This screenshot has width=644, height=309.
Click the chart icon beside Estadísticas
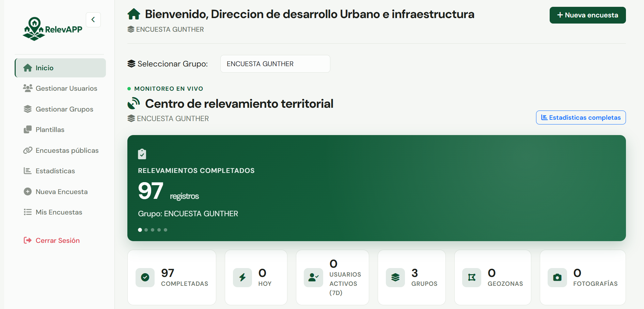pyautogui.click(x=28, y=171)
